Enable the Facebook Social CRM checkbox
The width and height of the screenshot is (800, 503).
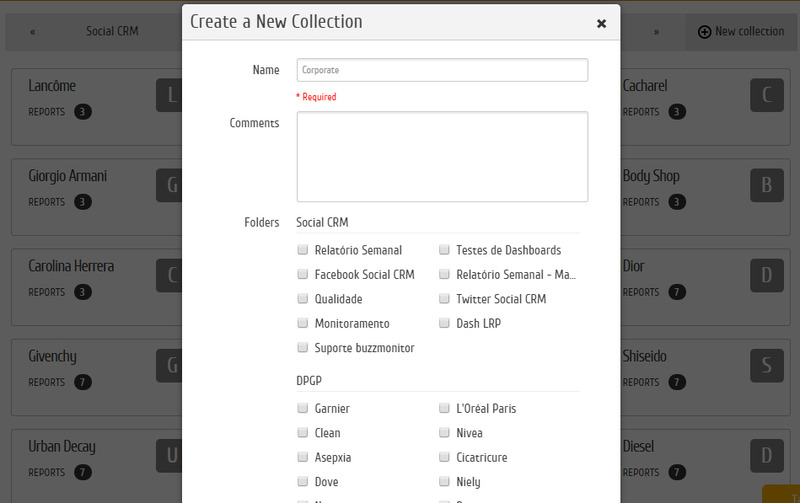pyautogui.click(x=303, y=274)
